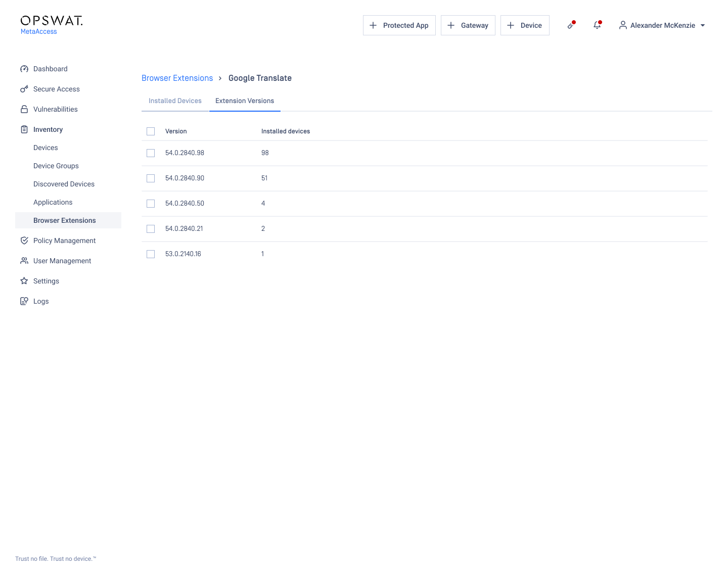728x579 pixels.
Task: Sort by Installed devices column header
Action: point(286,131)
